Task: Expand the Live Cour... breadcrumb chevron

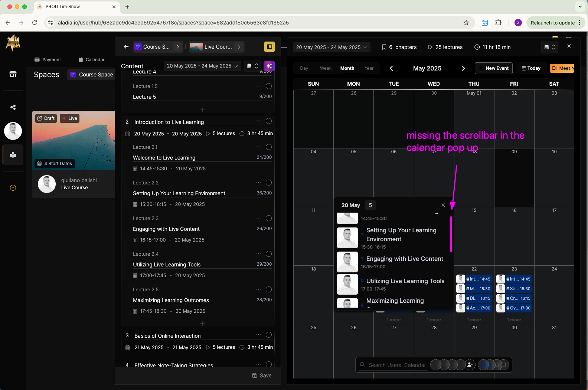Action: [x=239, y=47]
